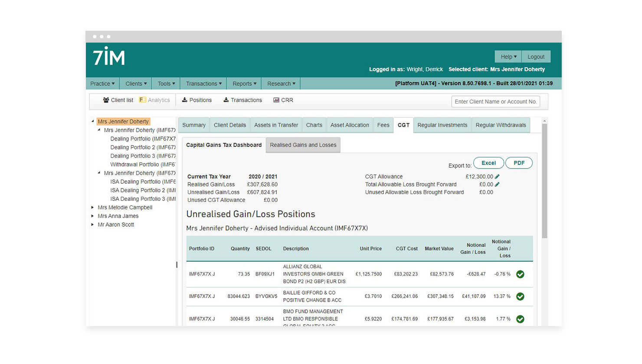Open the Reports dropdown menu
This screenshot has height=364, width=642.
244,84
